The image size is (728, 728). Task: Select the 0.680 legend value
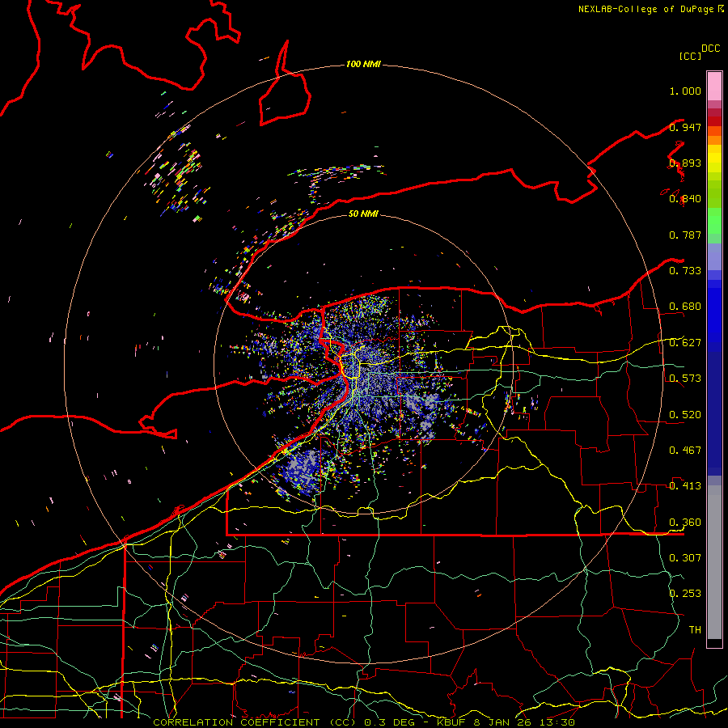685,307
